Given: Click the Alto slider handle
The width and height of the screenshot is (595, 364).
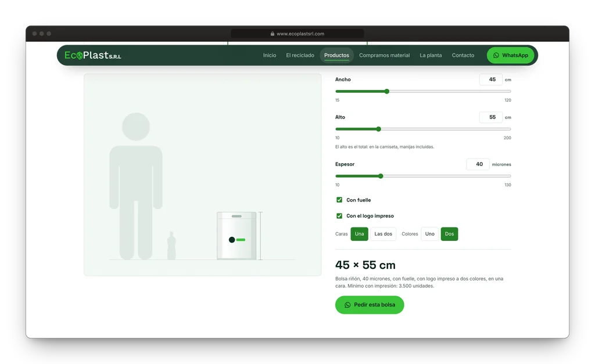Looking at the screenshot, I should (378, 129).
